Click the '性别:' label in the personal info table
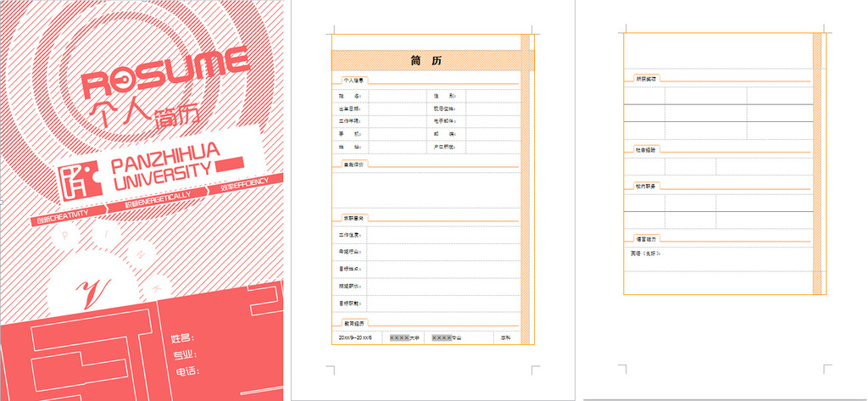 445,97
